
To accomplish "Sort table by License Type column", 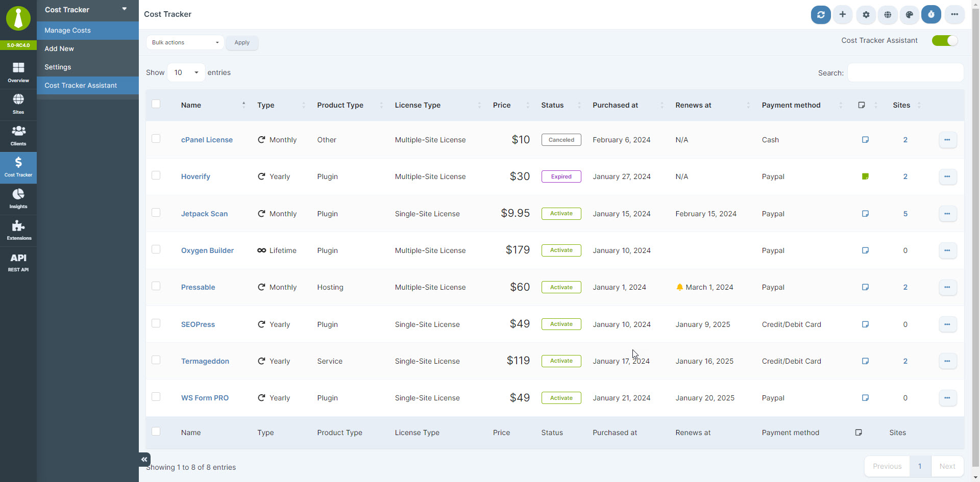I will pyautogui.click(x=437, y=105).
